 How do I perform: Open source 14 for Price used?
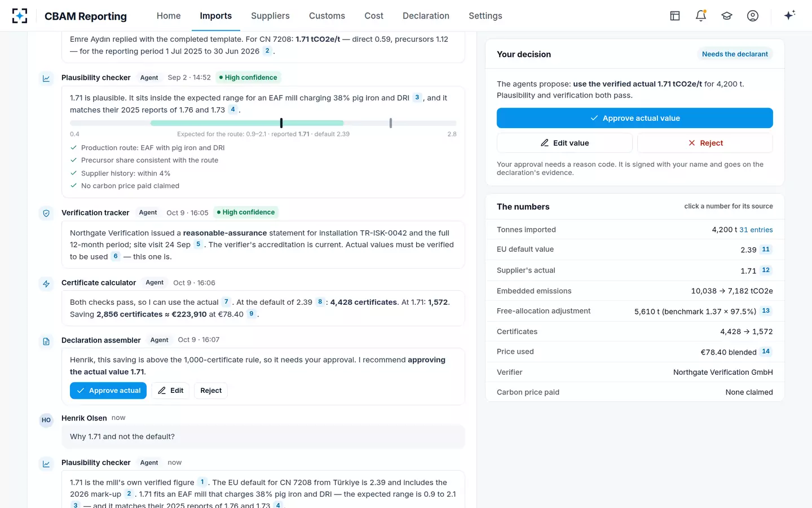pos(766,352)
